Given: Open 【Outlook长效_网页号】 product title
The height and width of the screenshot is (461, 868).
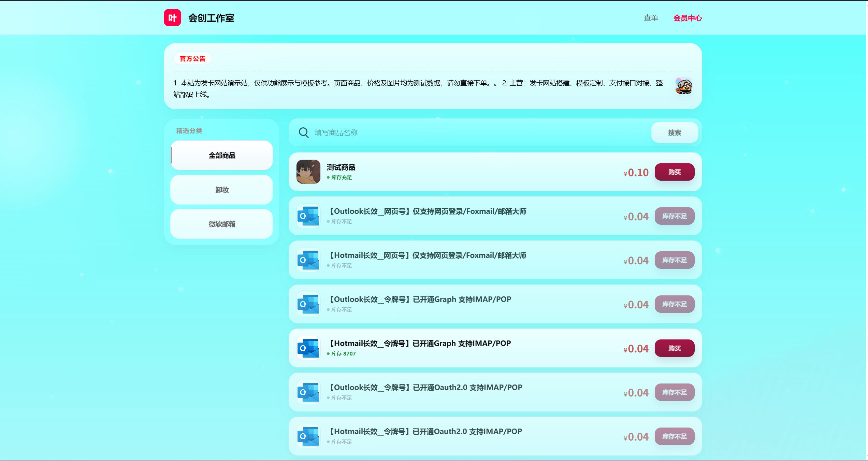Looking at the screenshot, I should pos(426,211).
